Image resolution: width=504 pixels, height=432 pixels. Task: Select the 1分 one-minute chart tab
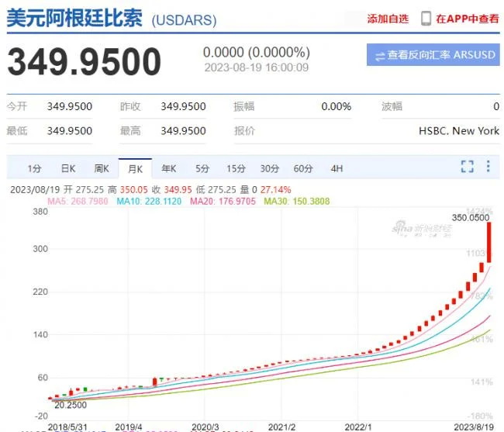34,168
